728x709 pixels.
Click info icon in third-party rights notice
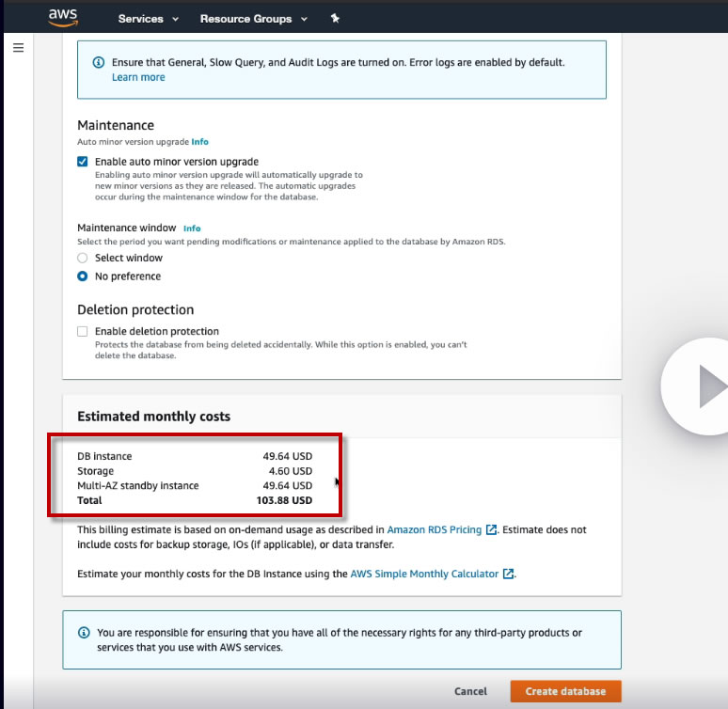[84, 633]
